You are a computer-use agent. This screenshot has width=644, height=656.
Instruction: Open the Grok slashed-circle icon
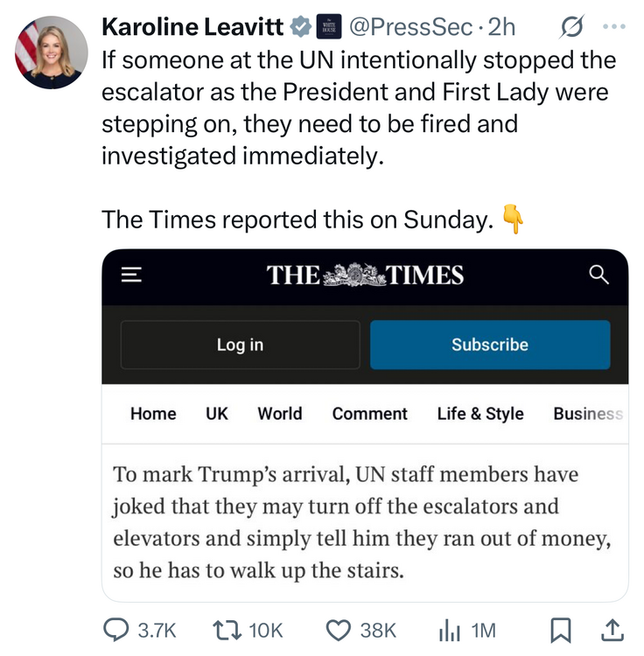572,27
